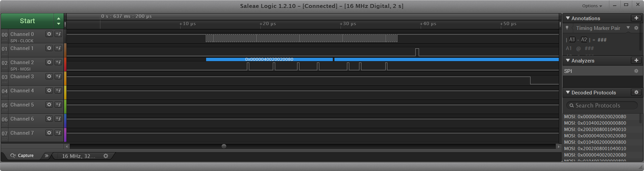Viewport: 644px width, 171px height.
Task: Set trigger edge for Channel 2
Action: click(58, 62)
